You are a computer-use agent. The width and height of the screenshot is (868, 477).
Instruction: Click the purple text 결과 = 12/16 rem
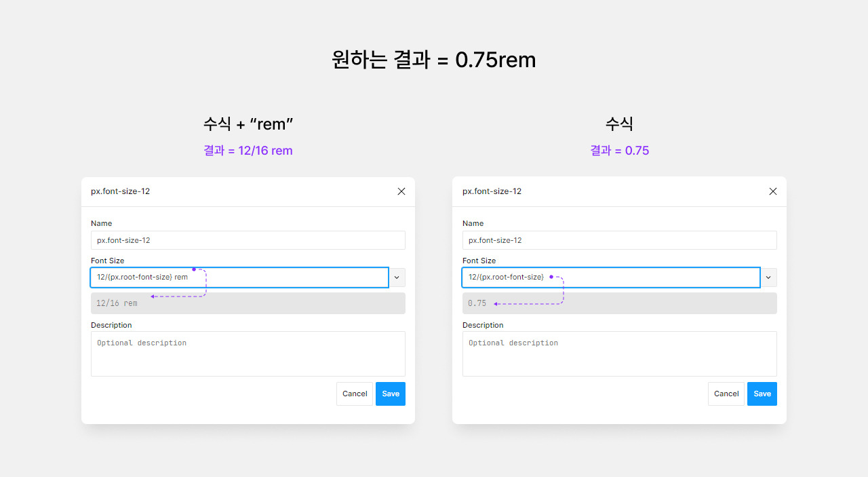tap(248, 150)
